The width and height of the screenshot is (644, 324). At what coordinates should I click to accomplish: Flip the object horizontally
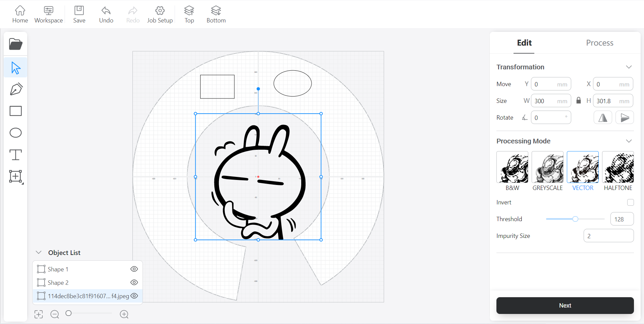(x=603, y=118)
